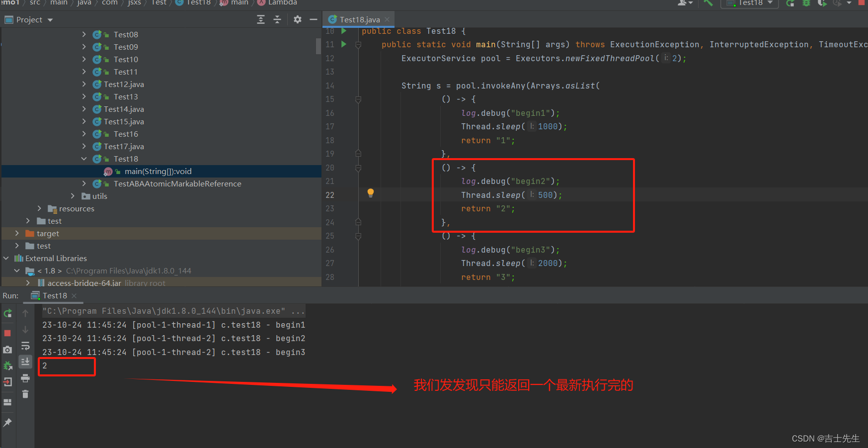
Task: Collapse the Test18 node in project tree
Action: (84, 159)
